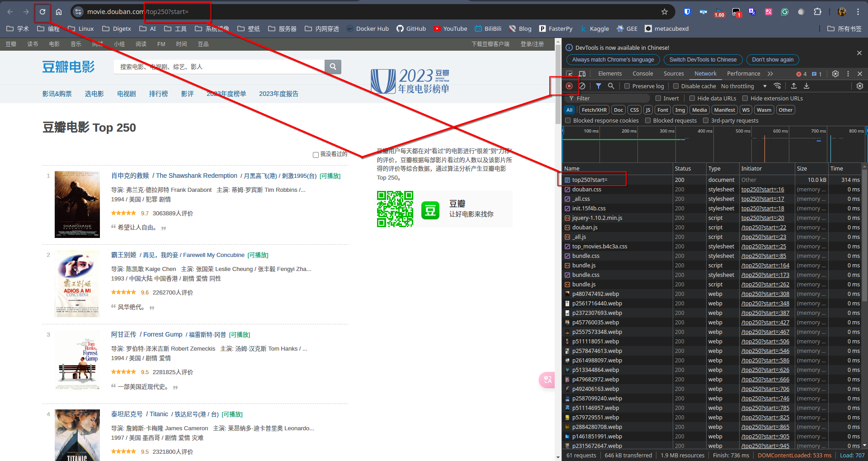Click the red error count badge

[x=802, y=74]
